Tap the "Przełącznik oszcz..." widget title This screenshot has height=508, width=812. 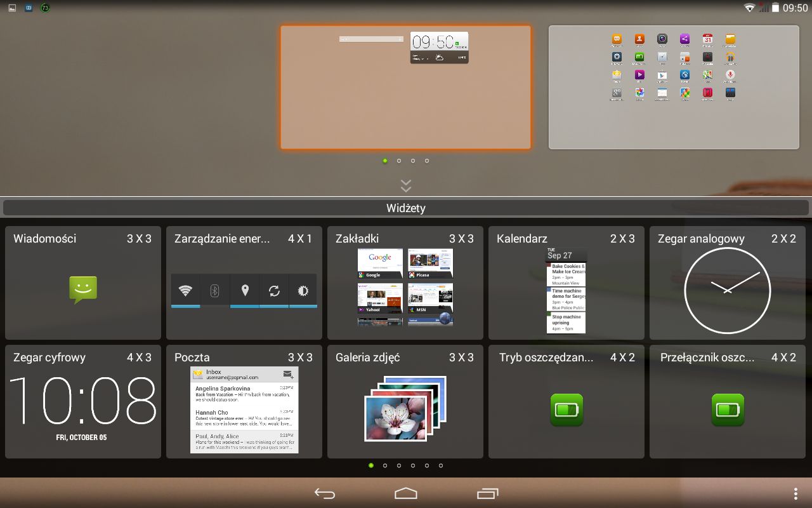[707, 358]
